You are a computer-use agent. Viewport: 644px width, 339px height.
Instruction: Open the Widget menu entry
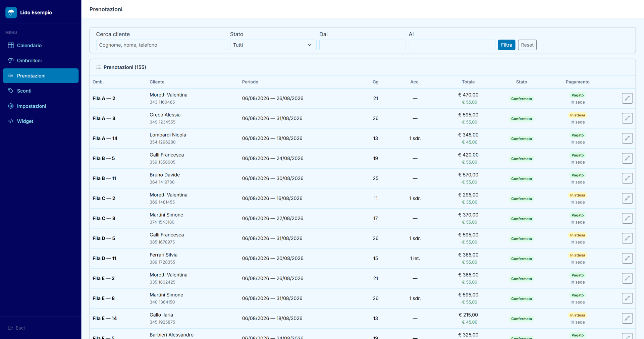[41, 121]
